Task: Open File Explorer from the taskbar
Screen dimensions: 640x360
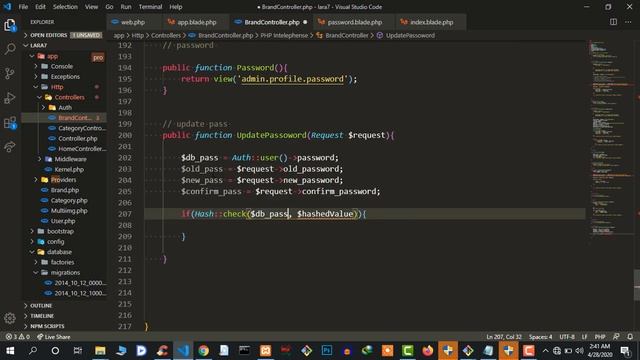Action: point(100,351)
